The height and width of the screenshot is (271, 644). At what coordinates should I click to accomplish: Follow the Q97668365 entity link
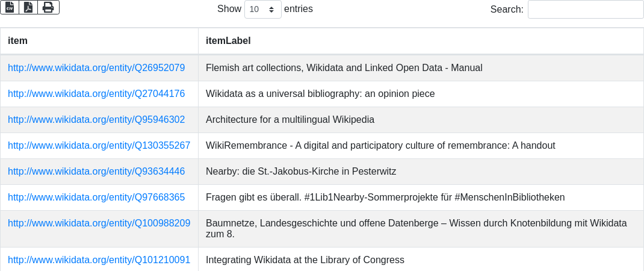pyautogui.click(x=96, y=198)
